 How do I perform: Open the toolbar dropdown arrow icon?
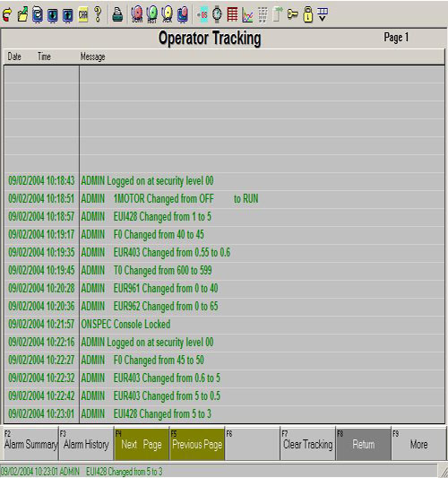323,14
